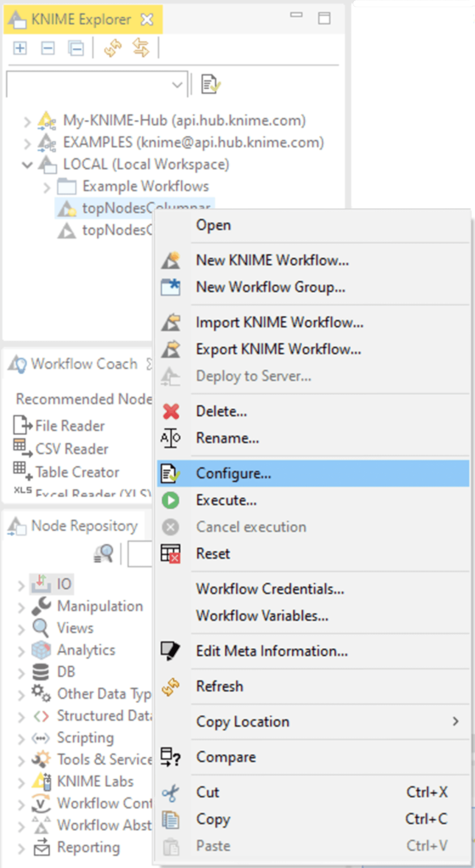Screen dimensions: 475x868
Task: Open the Explorer filter combo box dropdown arrow
Action: (177, 84)
